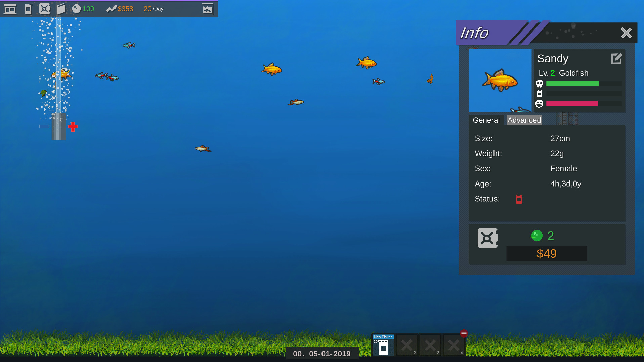Open the fish chart icon at the toolbar's right

click(208, 9)
